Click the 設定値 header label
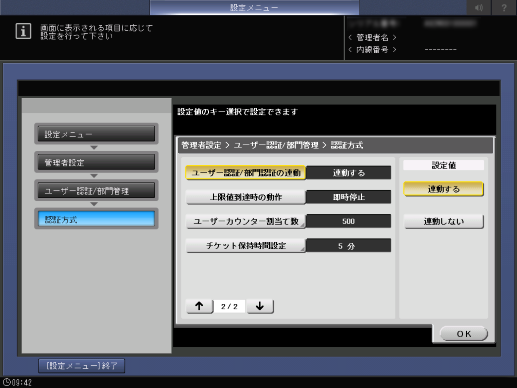This screenshot has height=388, width=517. click(443, 165)
